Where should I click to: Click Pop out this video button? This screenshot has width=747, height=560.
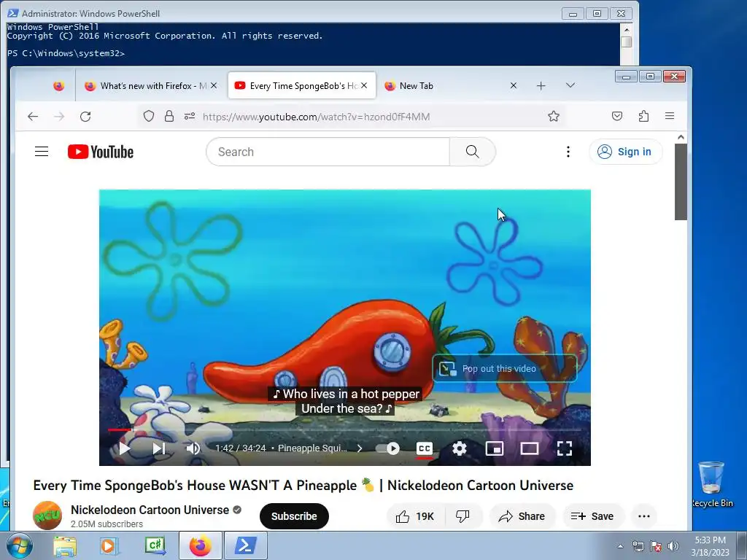pos(505,368)
